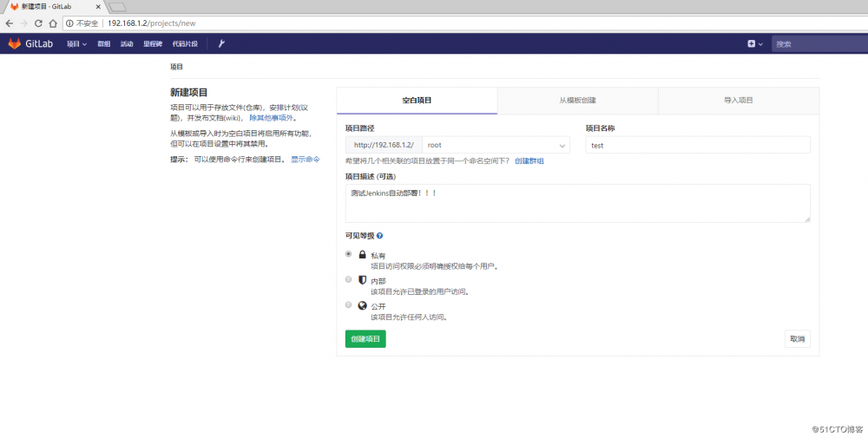Select the 私有 visibility radio button

(348, 254)
